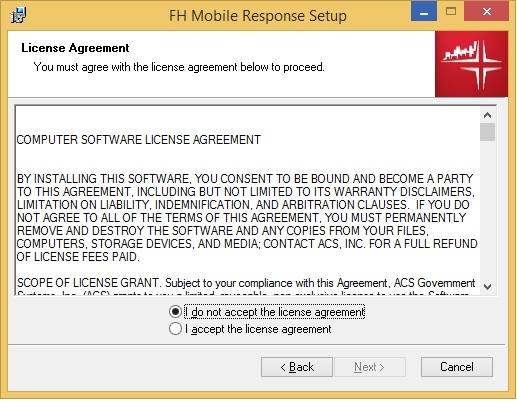Minimize the FH Mobile Response Setup window

424,11
